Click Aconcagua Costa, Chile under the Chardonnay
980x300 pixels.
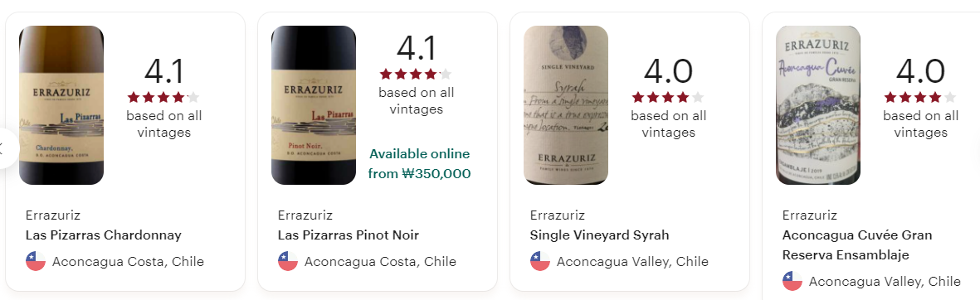point(128,261)
